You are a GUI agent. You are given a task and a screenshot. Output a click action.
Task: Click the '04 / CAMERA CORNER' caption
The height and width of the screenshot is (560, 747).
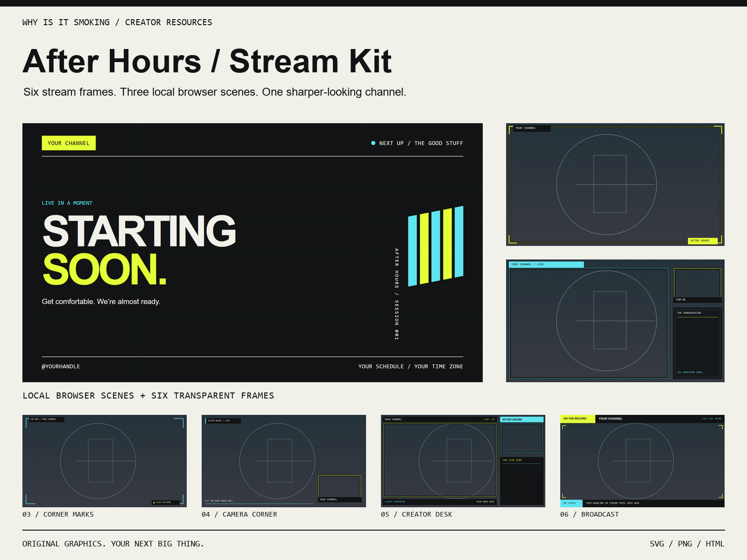(x=240, y=514)
